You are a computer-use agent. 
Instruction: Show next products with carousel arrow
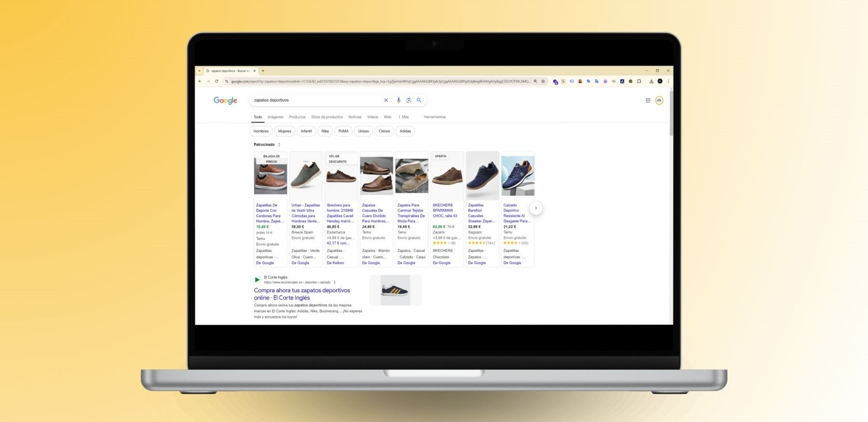point(536,208)
